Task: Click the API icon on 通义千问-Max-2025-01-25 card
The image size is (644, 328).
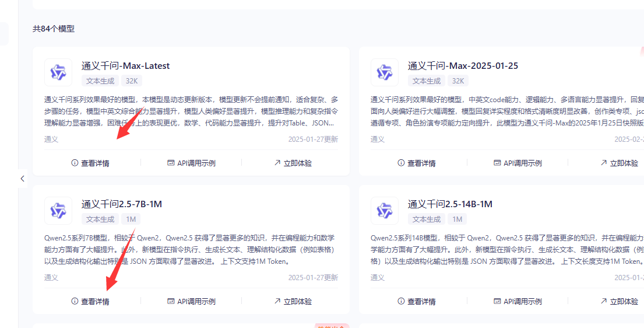Action: 497,163
